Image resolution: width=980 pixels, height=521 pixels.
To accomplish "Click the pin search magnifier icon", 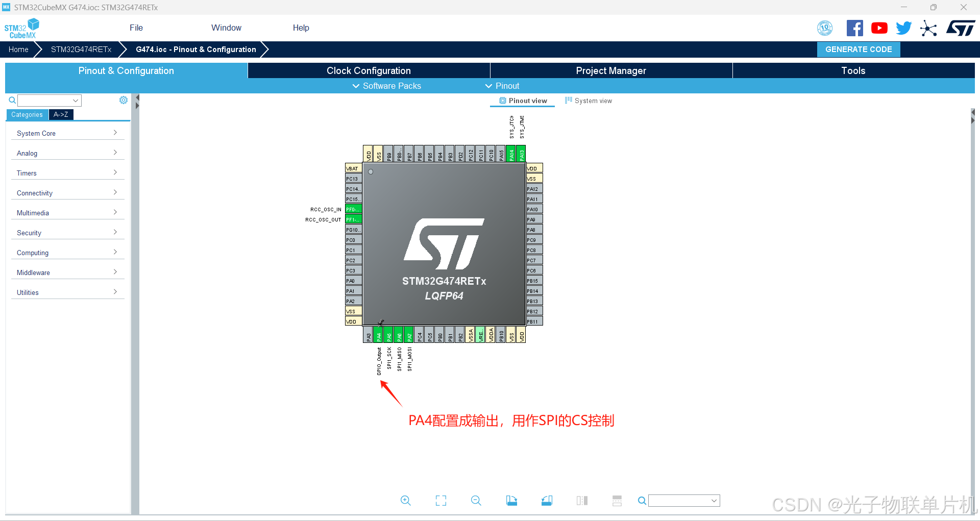I will (x=642, y=501).
